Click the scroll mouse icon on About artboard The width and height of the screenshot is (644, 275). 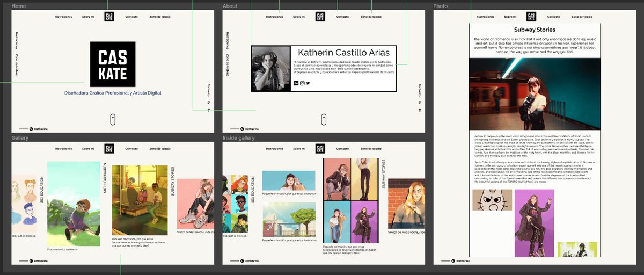coord(324,119)
